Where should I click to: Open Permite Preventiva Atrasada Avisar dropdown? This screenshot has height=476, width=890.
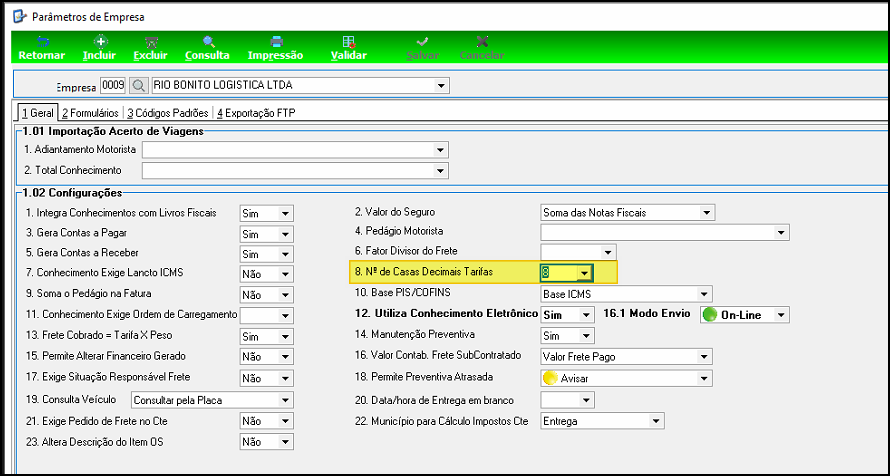coord(704,378)
